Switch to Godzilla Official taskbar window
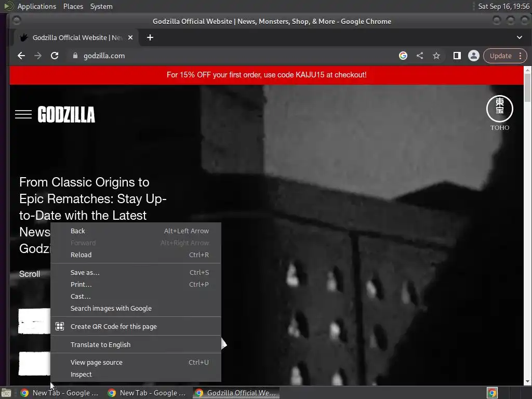Screen dimensions: 532x399 click(236, 393)
